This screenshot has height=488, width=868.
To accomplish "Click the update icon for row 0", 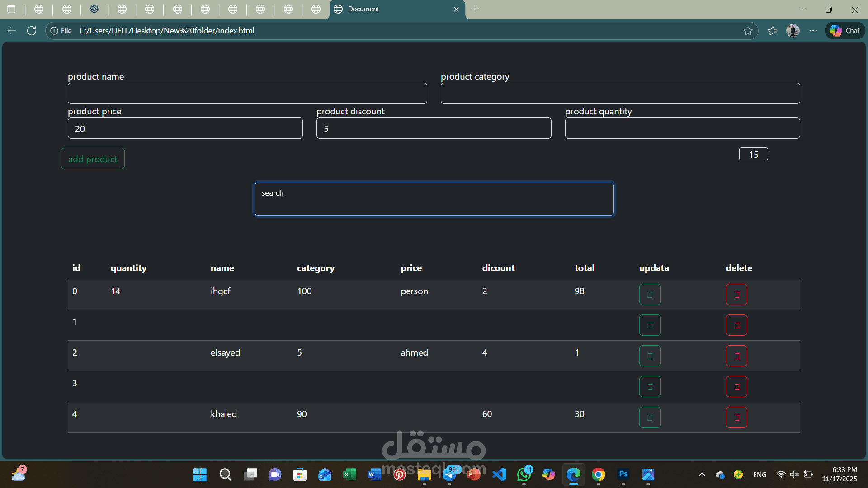I will (650, 295).
